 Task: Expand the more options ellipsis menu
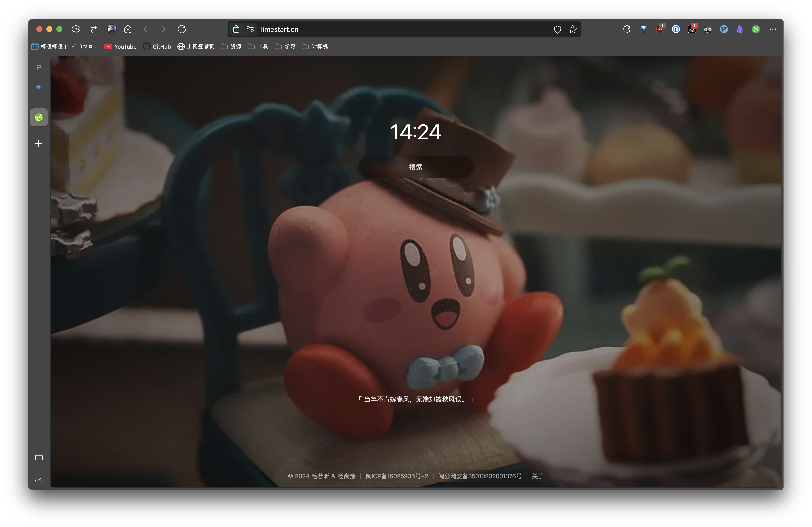point(773,29)
